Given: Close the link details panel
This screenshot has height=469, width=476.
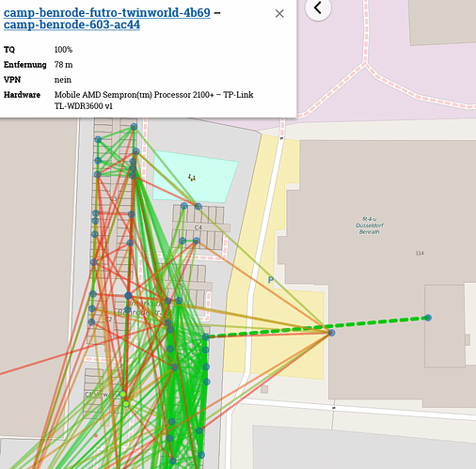Looking at the screenshot, I should tap(279, 13).
